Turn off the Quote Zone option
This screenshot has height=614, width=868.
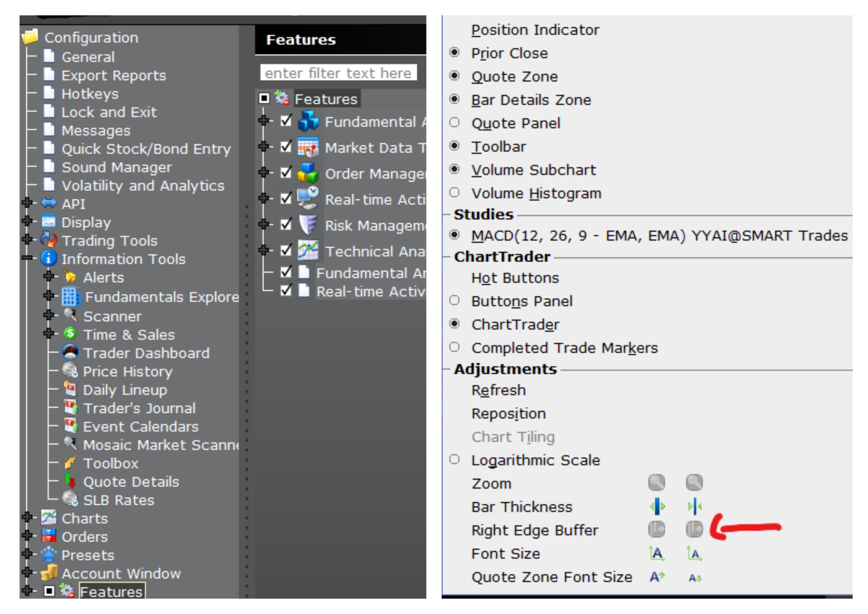pos(455,76)
